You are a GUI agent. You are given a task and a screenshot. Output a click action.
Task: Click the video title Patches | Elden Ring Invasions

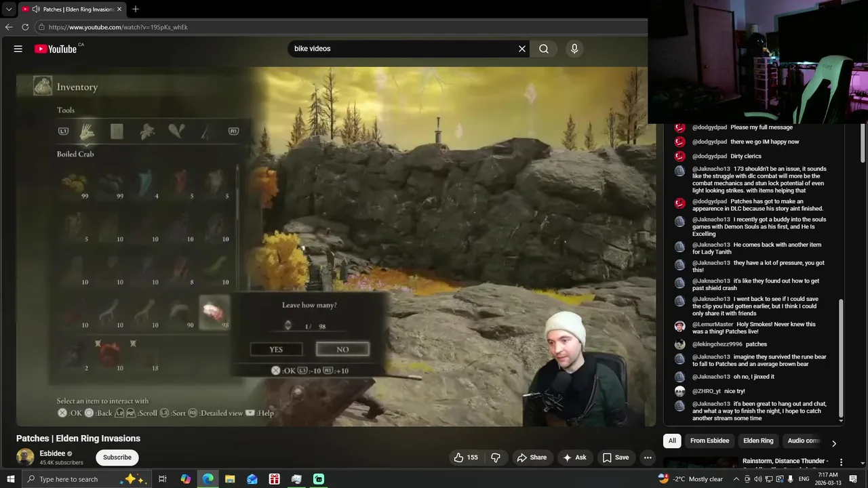pos(78,439)
